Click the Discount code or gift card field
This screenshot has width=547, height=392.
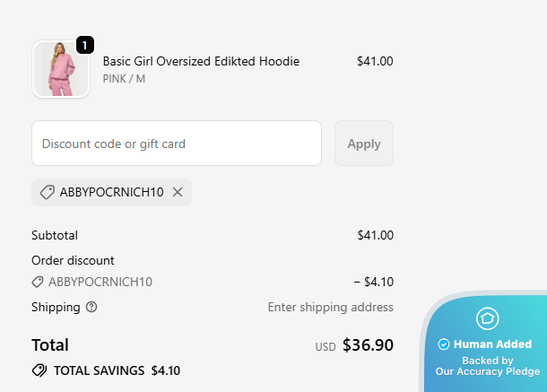[177, 144]
